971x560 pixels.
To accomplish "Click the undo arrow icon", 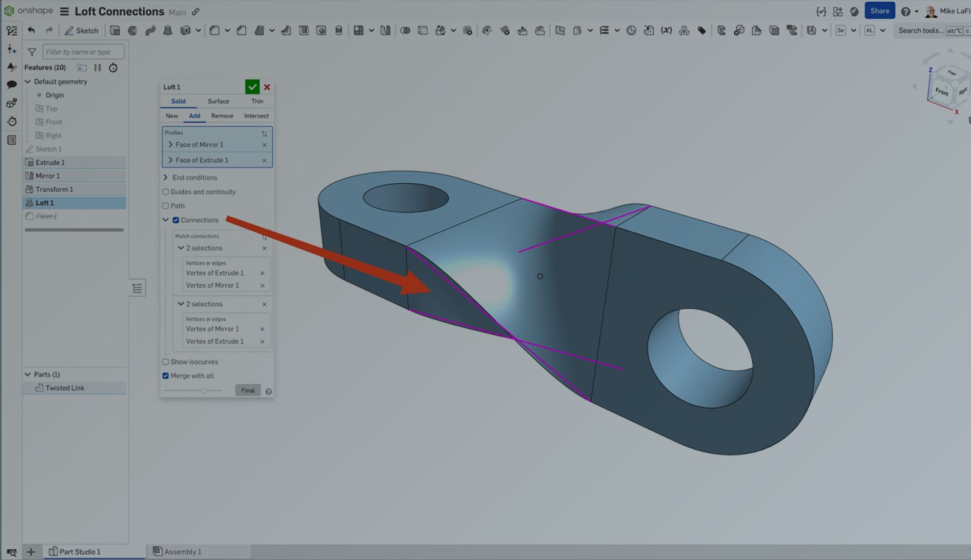I will [x=32, y=30].
